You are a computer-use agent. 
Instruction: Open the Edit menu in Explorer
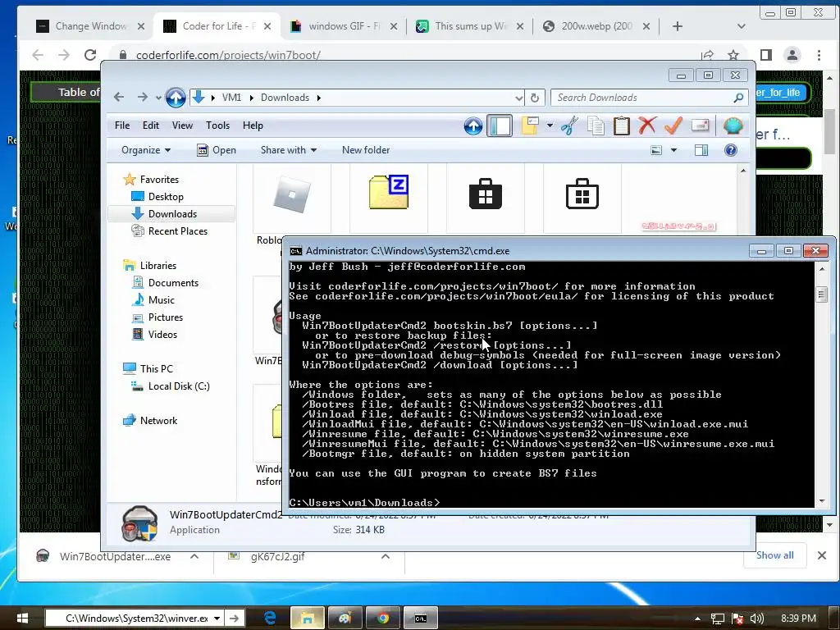coord(151,126)
